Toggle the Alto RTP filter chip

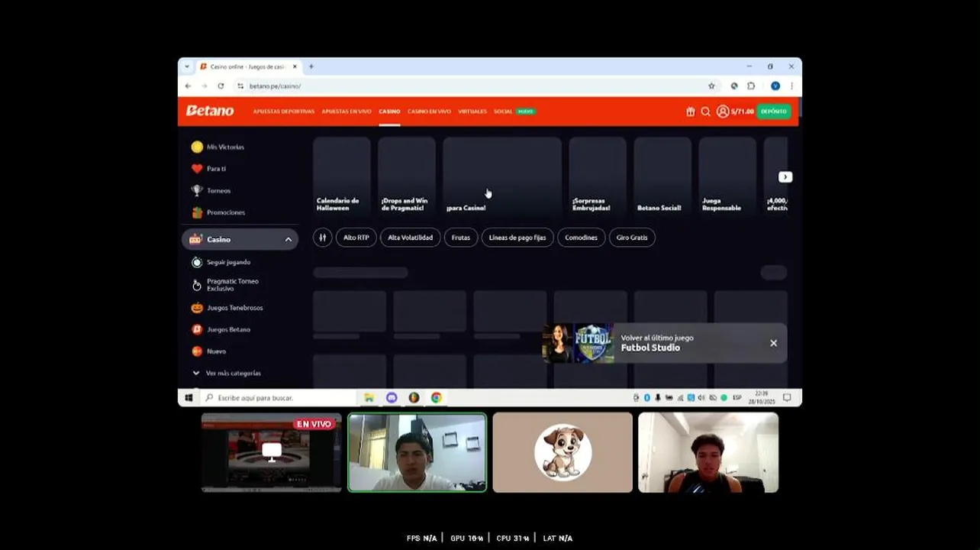pos(356,238)
